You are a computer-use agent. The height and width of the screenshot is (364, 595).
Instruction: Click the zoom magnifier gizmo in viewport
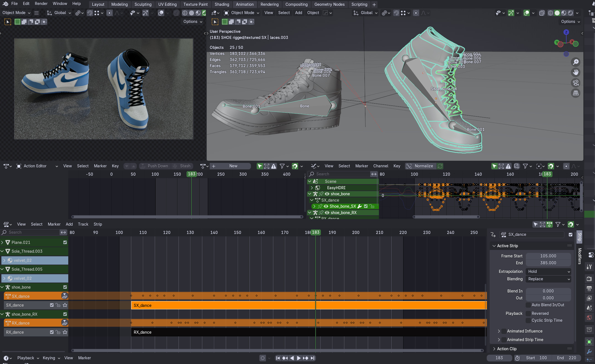[x=576, y=62]
